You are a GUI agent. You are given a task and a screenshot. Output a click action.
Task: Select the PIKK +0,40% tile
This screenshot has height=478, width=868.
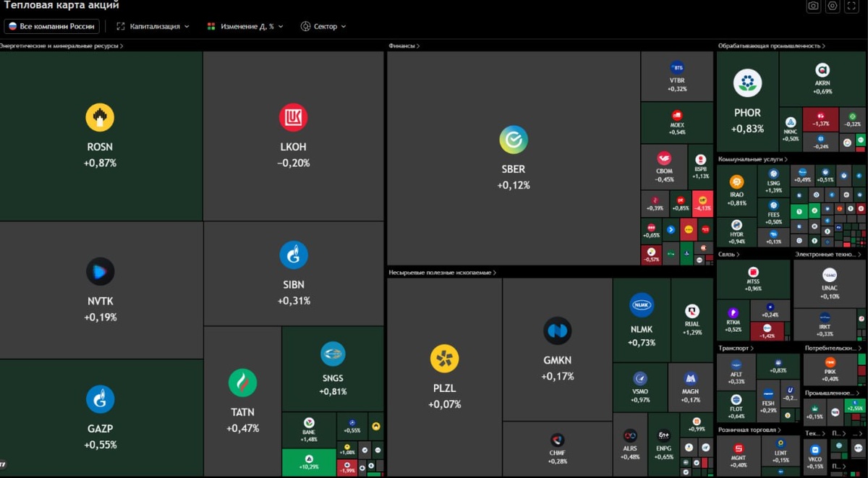(830, 370)
